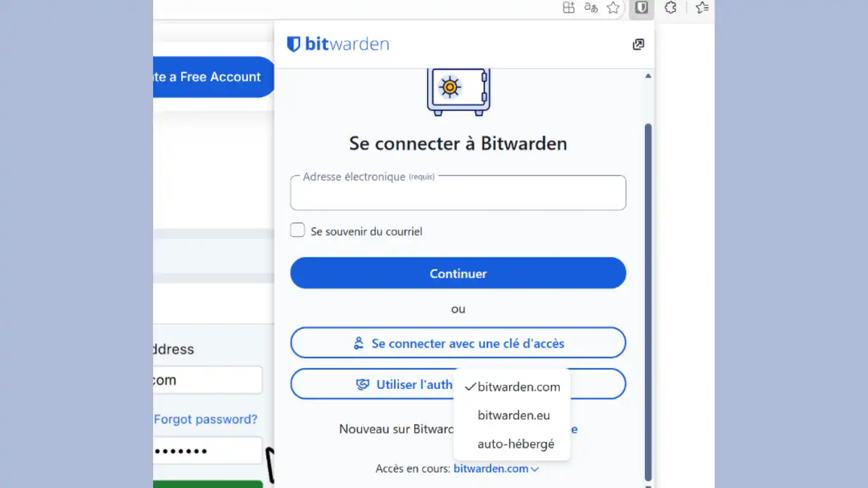Click the safe vault illustration
This screenshot has width=868, height=488.
point(458,91)
